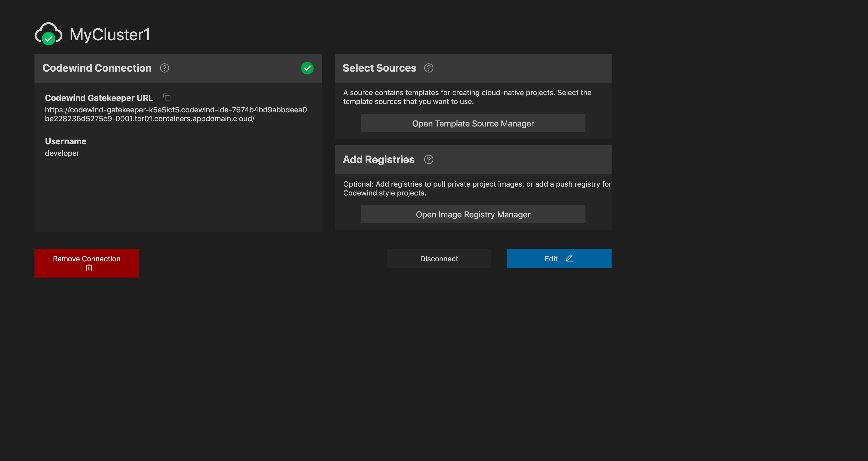Open help for Select Sources

pyautogui.click(x=429, y=68)
